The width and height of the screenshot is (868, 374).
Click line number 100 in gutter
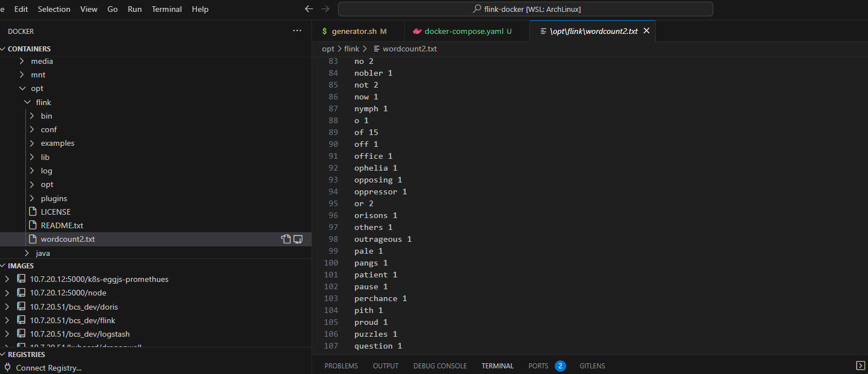click(331, 263)
